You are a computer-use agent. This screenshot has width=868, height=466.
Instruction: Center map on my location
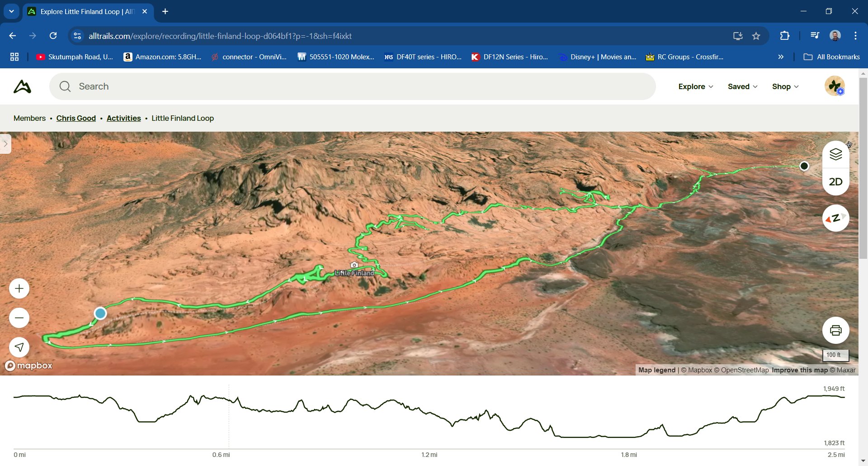(19, 347)
